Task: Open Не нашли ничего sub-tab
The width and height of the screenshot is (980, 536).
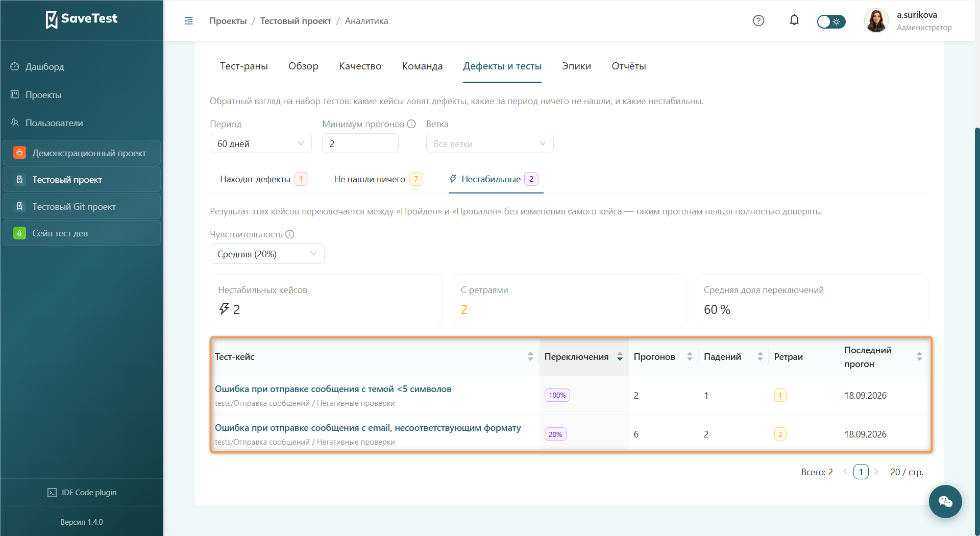Action: tap(378, 179)
